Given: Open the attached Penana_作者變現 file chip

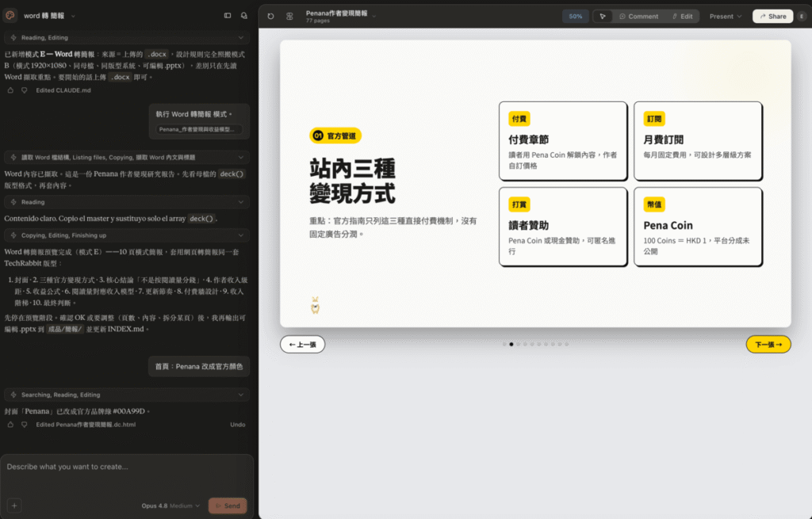Looking at the screenshot, I should [x=197, y=129].
